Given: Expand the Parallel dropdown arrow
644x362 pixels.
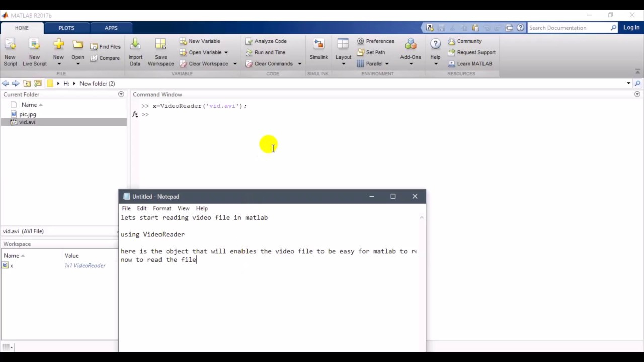Looking at the screenshot, I should point(386,64).
